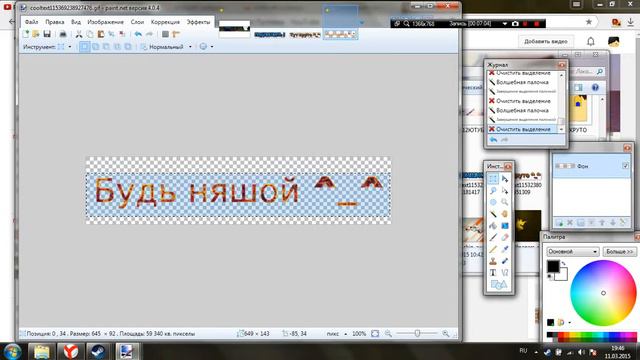Toggle visibility checkbox of Фон layer
This screenshot has width=640, height=360.
click(x=625, y=166)
